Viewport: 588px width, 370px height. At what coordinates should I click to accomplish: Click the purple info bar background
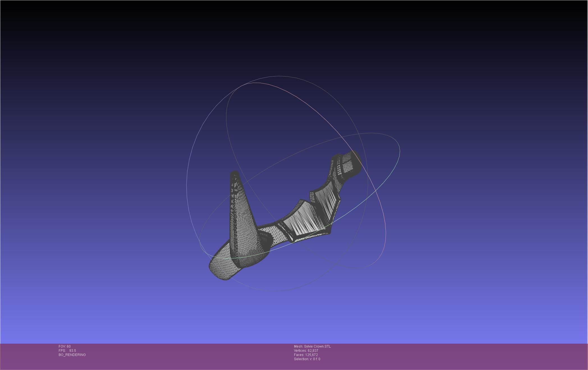point(449,356)
